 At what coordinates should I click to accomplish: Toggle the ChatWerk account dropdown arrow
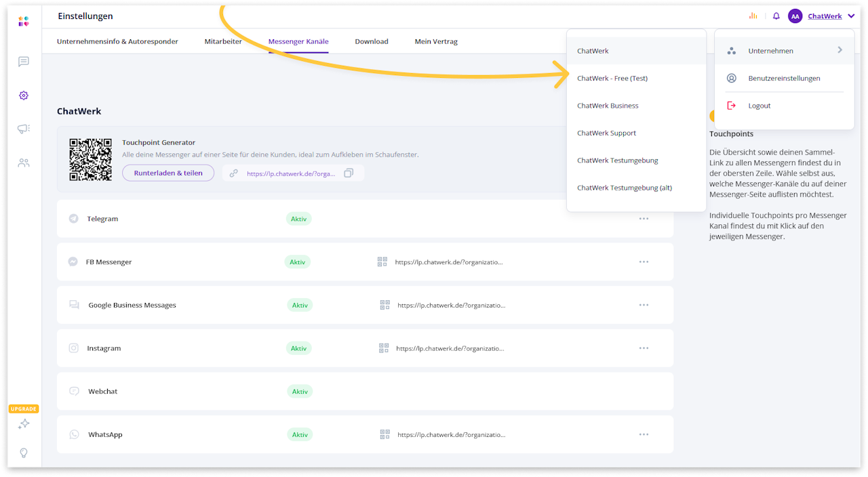(x=851, y=16)
